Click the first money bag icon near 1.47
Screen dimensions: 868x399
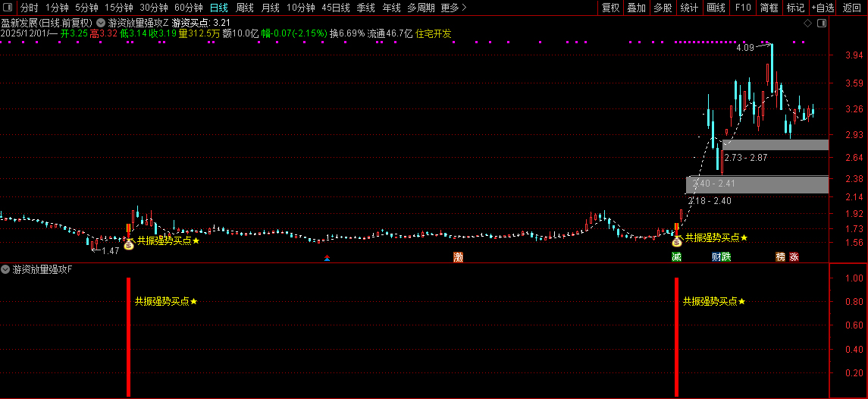(x=129, y=244)
